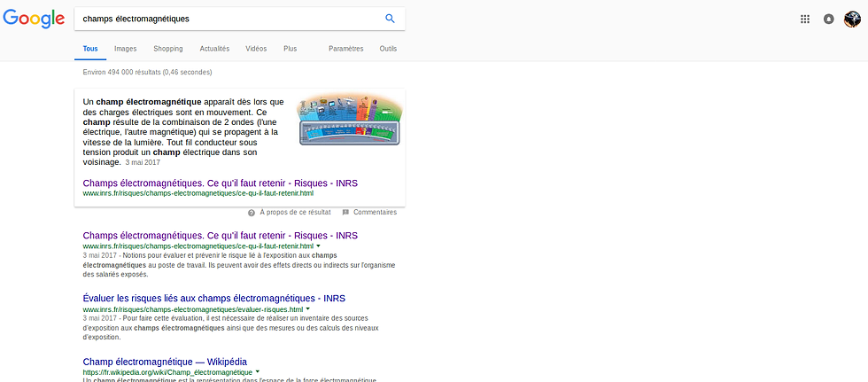Image resolution: width=868 pixels, height=382 pixels.
Task: Open the featured snippet spectrum image
Action: [x=349, y=121]
